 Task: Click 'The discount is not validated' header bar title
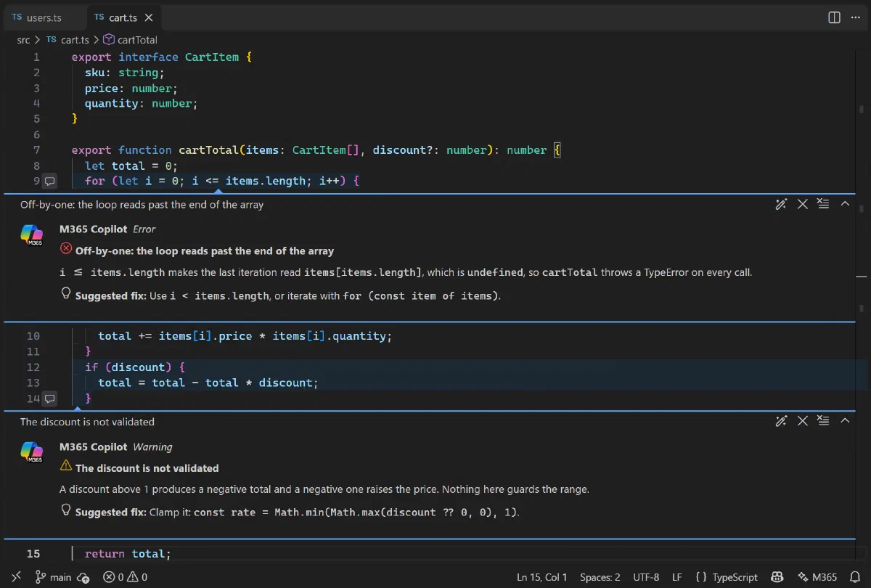point(87,422)
